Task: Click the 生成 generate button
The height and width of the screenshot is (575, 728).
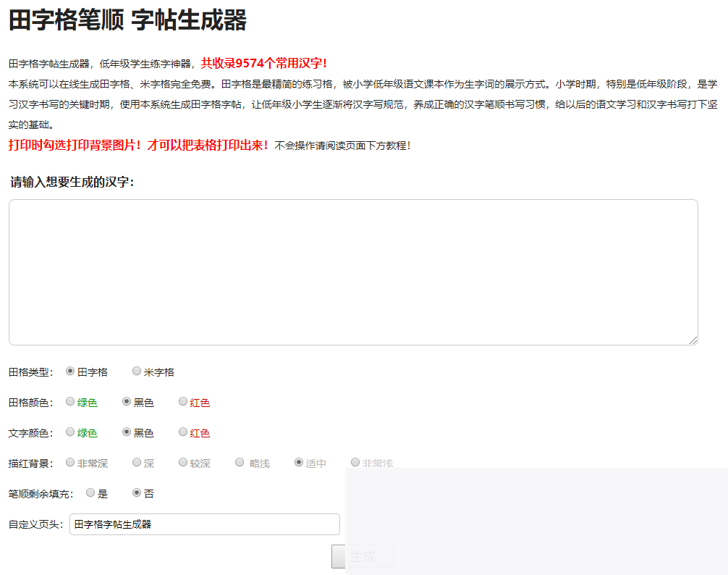Action: [363, 556]
